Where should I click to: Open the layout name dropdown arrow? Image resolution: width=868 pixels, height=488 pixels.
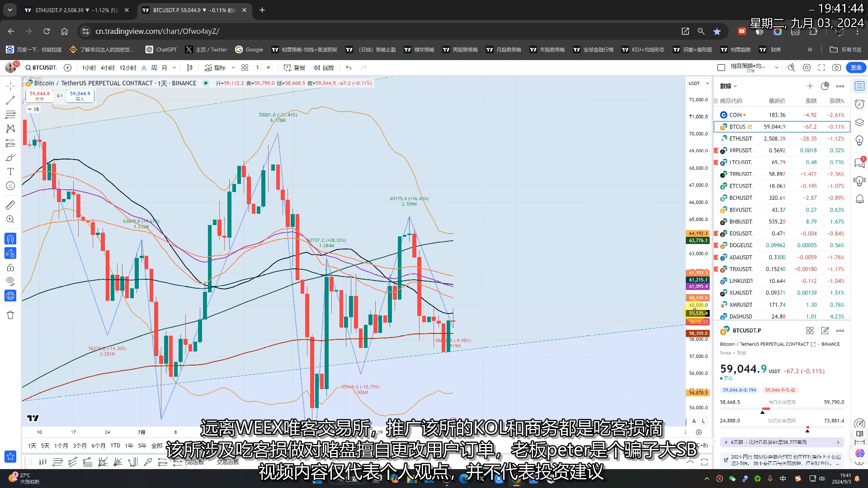(x=777, y=68)
